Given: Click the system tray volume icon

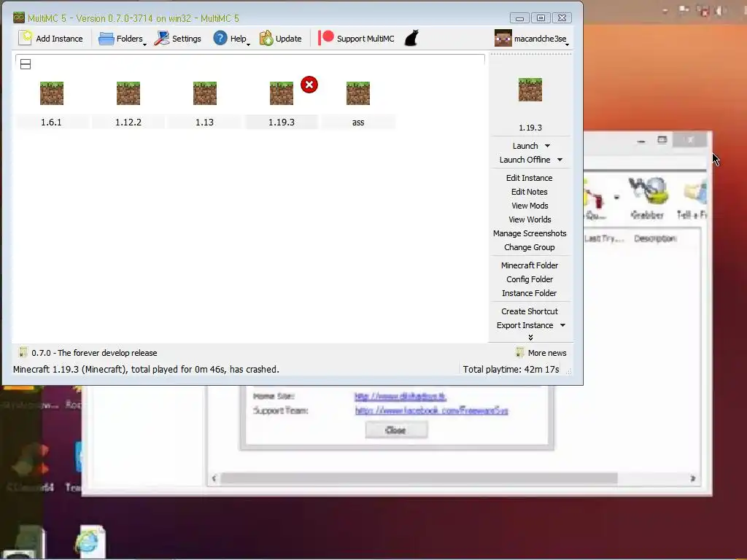Looking at the screenshot, I should click(x=721, y=11).
